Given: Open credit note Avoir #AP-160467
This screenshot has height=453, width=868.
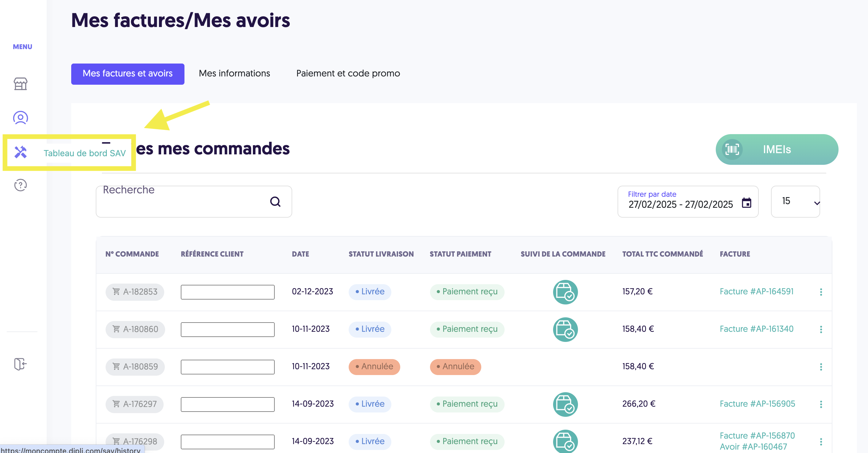Looking at the screenshot, I should [753, 447].
